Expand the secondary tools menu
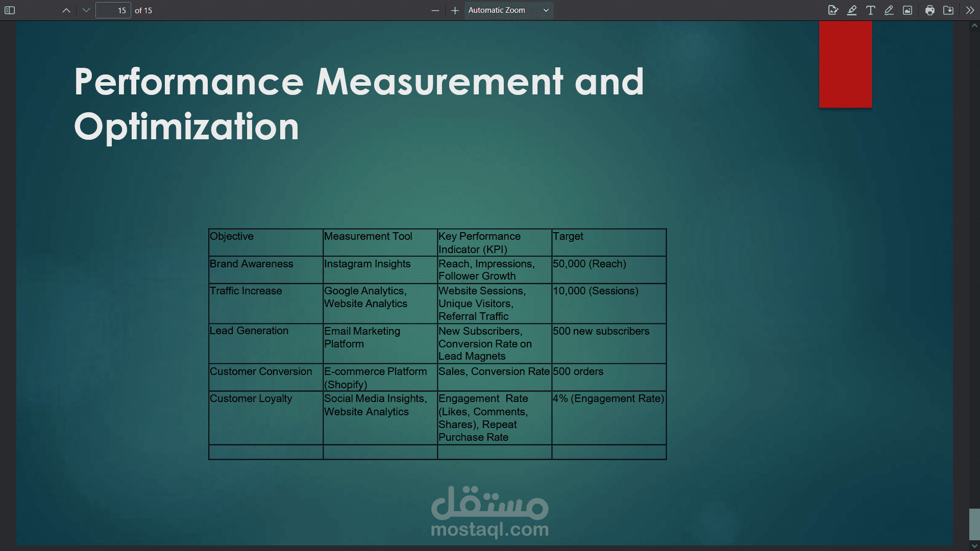This screenshot has height=551, width=980. pos(970,10)
